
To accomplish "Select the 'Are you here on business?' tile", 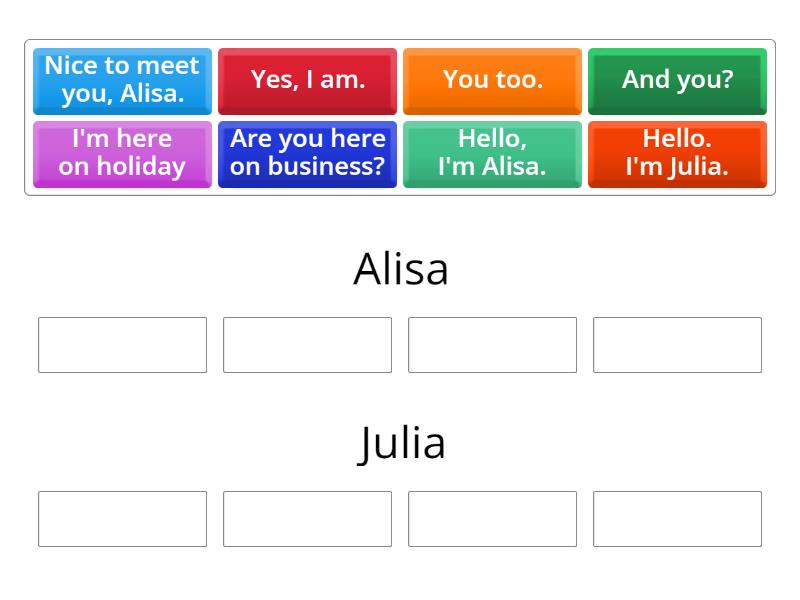I will pos(307,153).
